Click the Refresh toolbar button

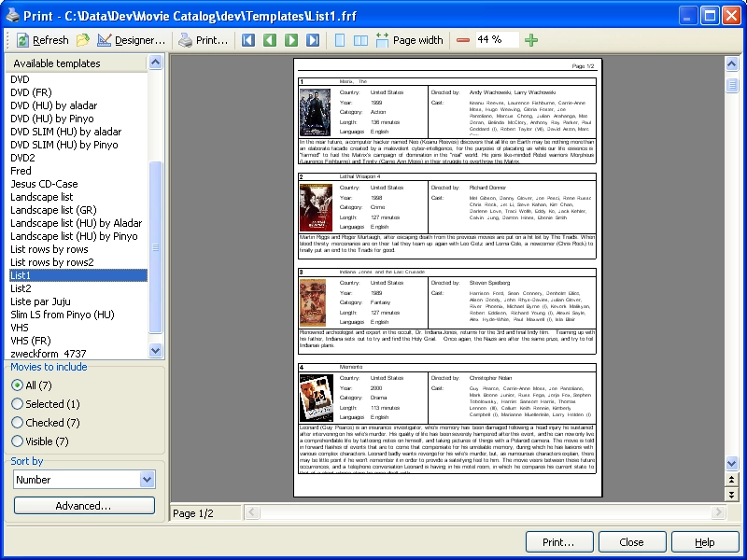pos(42,40)
